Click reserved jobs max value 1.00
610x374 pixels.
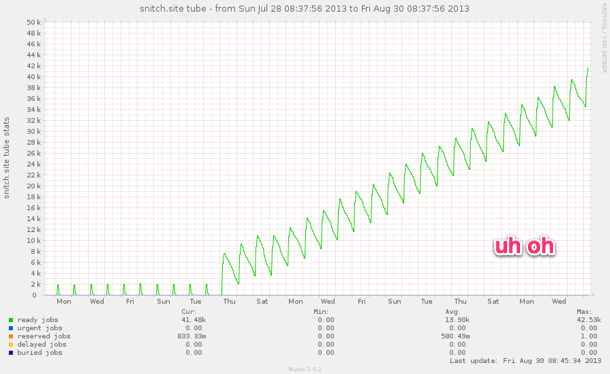click(x=589, y=336)
